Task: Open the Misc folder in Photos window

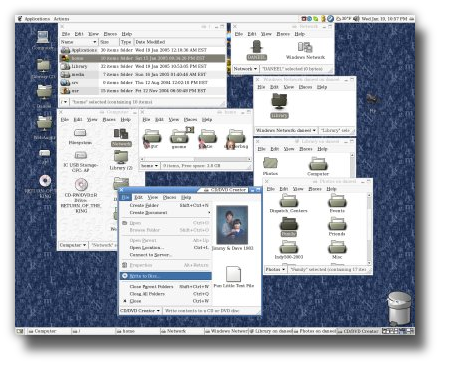Action: 337,250
